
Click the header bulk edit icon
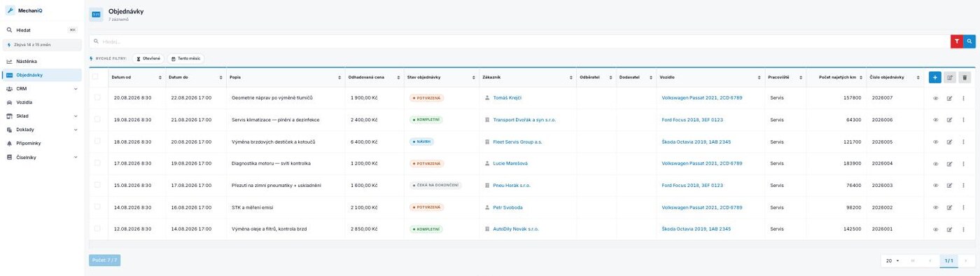point(950,77)
